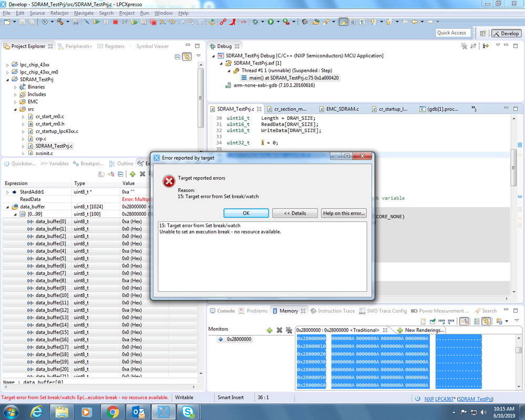The height and width of the screenshot is (420, 525).
Task: Expand the EMC folder
Action: coord(15,102)
